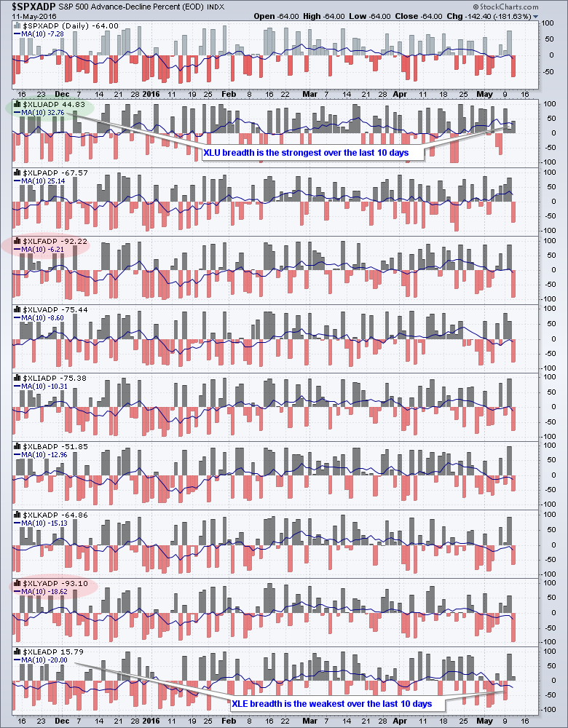The height and width of the screenshot is (728, 568).
Task: Click the StockCharts.com copyright label
Action: [x=505, y=7]
